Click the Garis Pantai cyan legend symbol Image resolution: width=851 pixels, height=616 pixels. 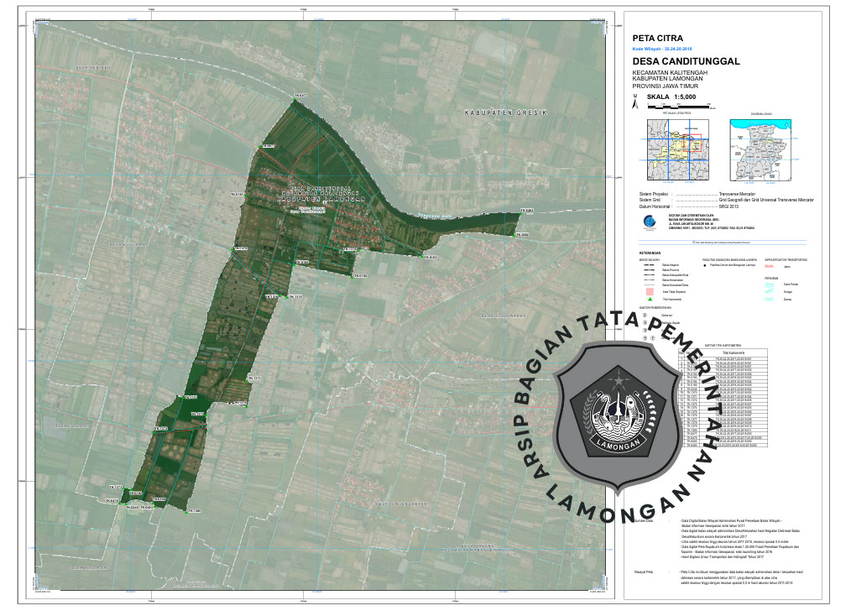770,285
